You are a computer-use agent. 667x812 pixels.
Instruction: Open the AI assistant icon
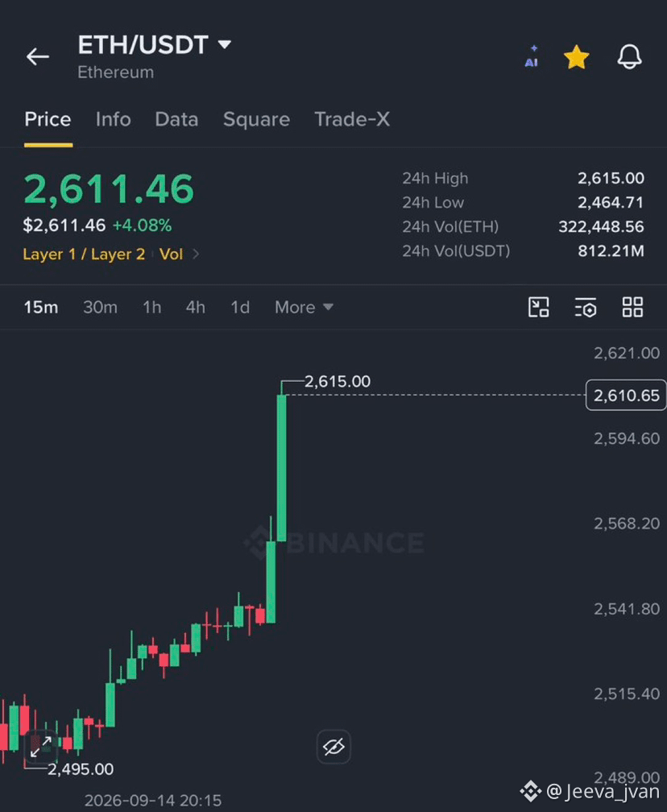click(532, 56)
